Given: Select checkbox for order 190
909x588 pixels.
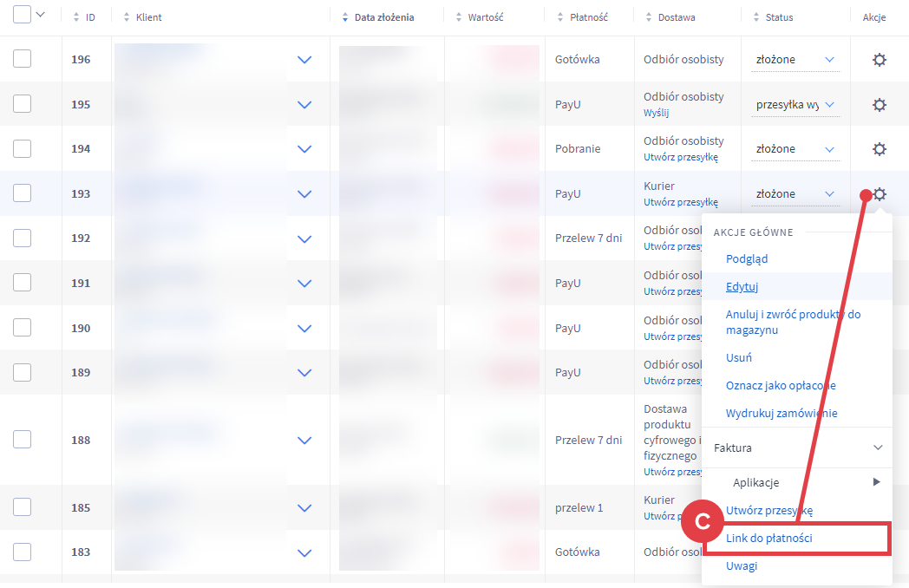Looking at the screenshot, I should (x=22, y=328).
